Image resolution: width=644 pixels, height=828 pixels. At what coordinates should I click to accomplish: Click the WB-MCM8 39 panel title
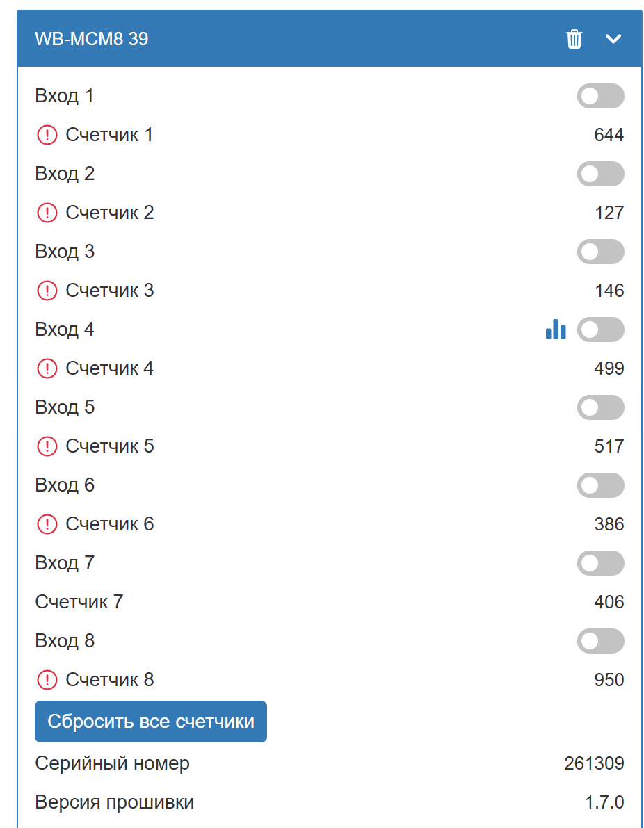(x=92, y=39)
